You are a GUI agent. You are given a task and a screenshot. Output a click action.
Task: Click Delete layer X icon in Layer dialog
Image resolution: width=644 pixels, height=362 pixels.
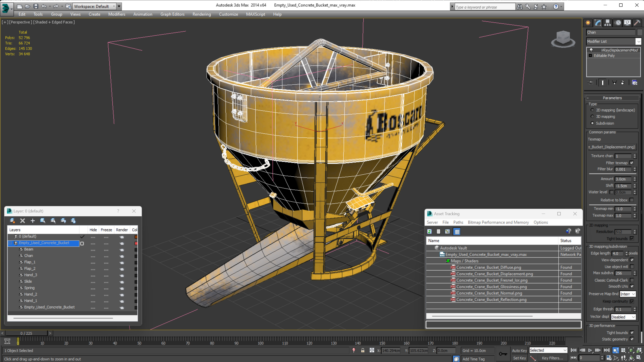coord(23,221)
